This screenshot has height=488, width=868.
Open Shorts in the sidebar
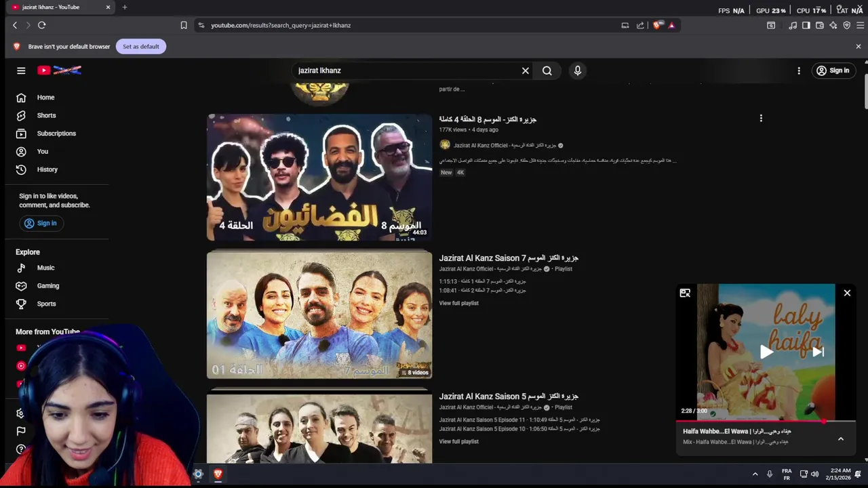tap(57, 115)
